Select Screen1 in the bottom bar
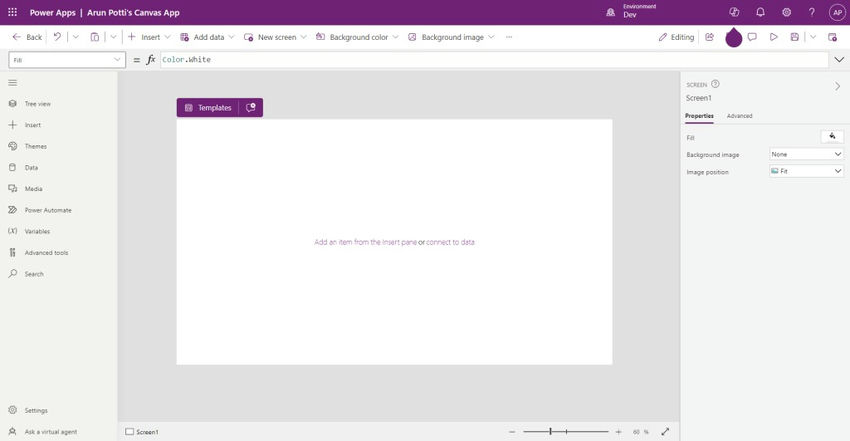This screenshot has width=850, height=441. click(142, 432)
